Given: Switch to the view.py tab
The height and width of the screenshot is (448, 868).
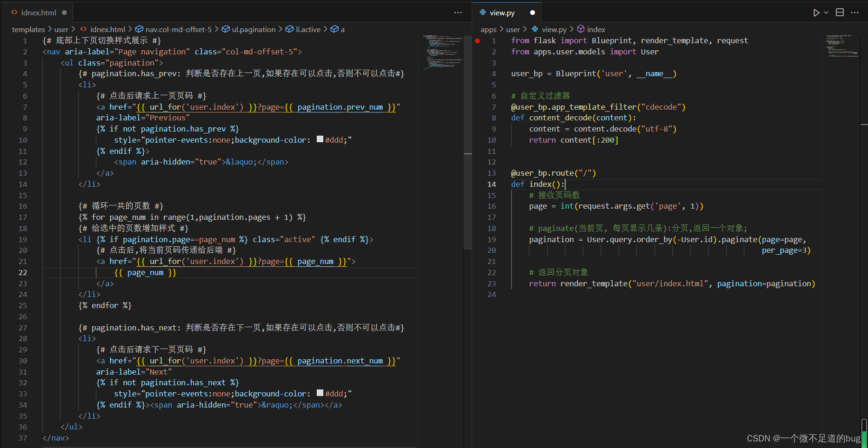Looking at the screenshot, I should (507, 13).
